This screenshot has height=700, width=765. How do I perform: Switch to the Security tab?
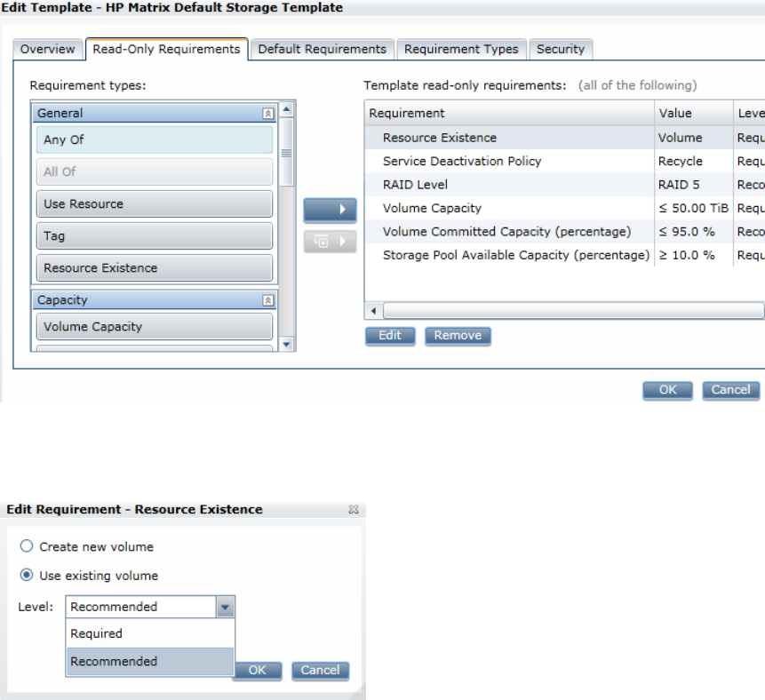(561, 49)
